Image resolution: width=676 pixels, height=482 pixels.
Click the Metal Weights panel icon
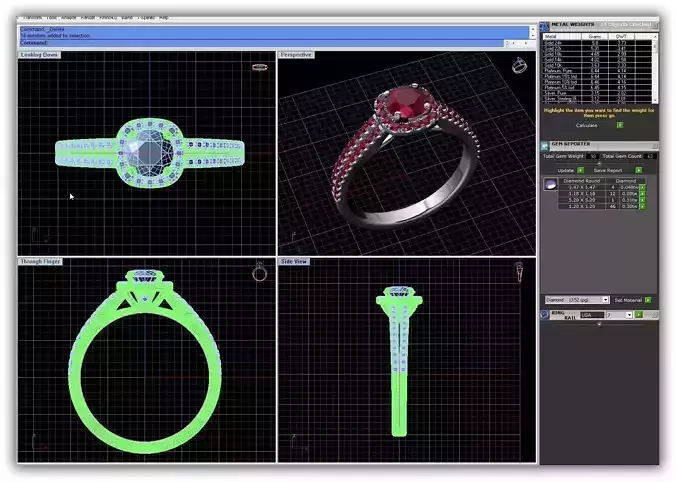tap(545, 26)
